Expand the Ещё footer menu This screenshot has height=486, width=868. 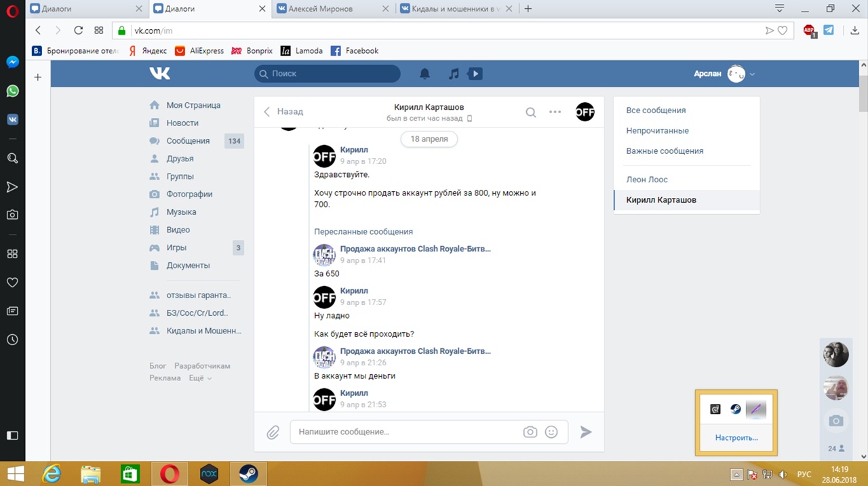pos(200,378)
